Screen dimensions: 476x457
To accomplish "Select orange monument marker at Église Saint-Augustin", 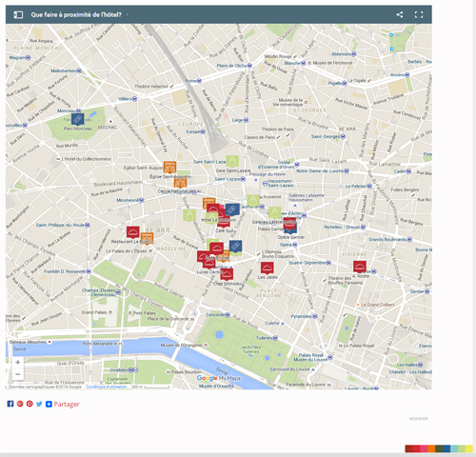I will click(169, 168).
